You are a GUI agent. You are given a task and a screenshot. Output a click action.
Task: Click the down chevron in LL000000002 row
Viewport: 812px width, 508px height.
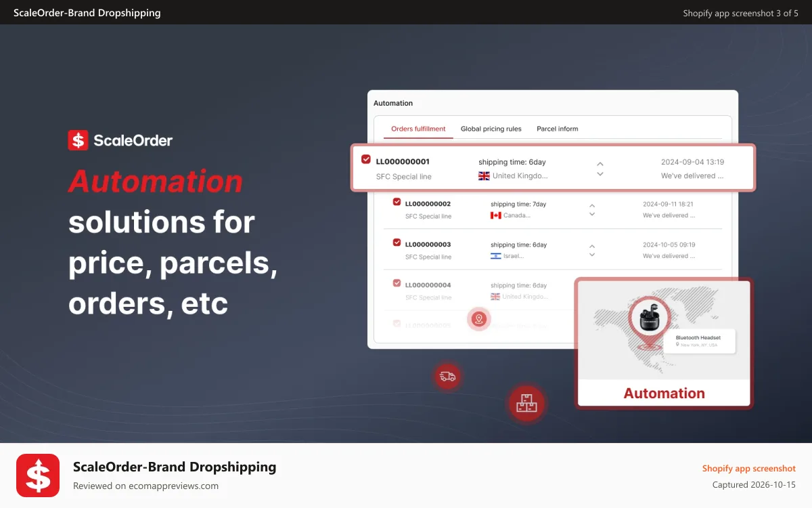click(x=592, y=214)
